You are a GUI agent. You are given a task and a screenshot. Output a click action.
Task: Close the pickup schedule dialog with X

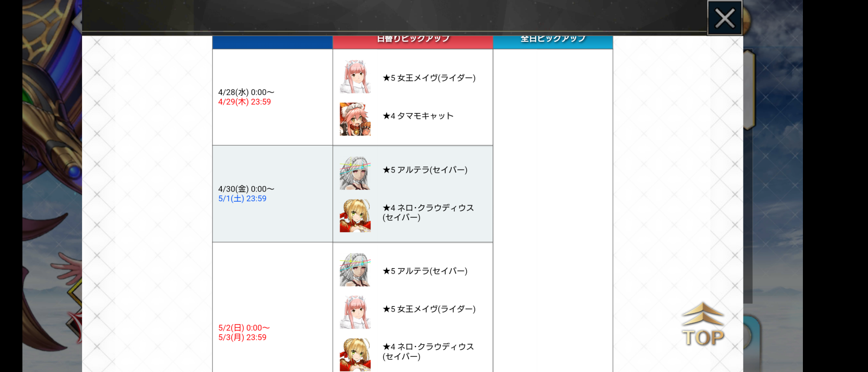pos(725,18)
